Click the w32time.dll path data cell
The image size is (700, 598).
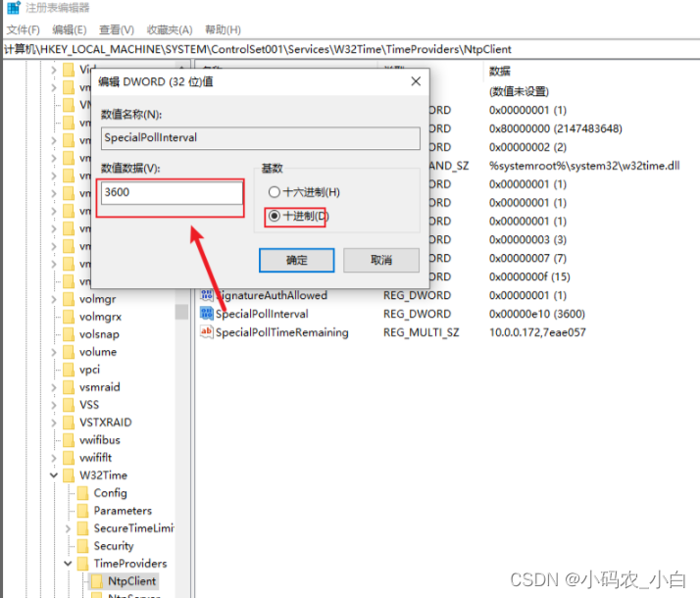(x=584, y=166)
